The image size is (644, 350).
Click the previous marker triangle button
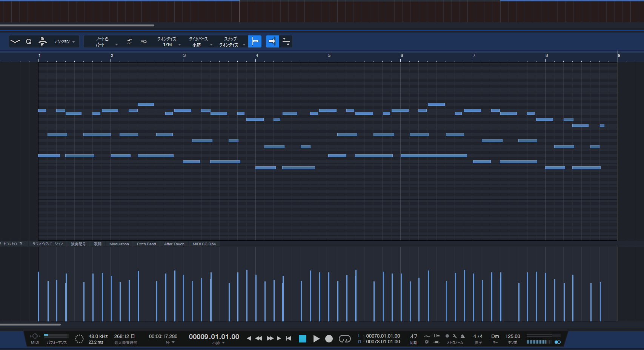(249, 338)
